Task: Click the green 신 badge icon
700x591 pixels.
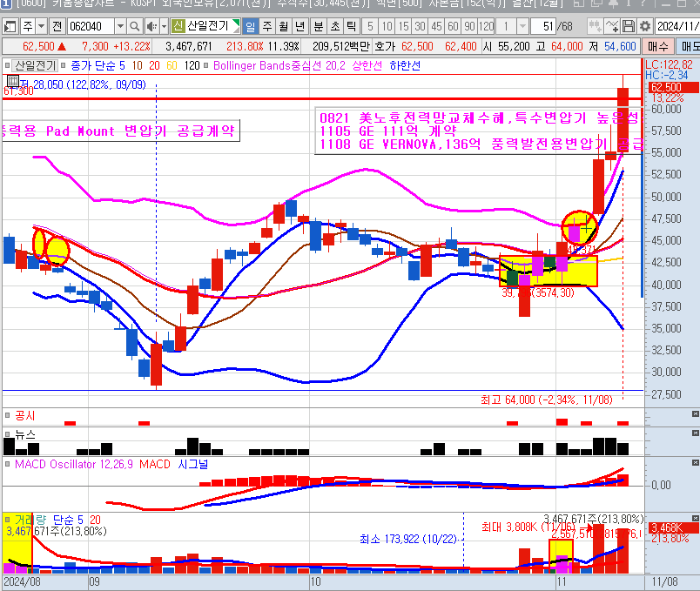Action: coord(178,26)
